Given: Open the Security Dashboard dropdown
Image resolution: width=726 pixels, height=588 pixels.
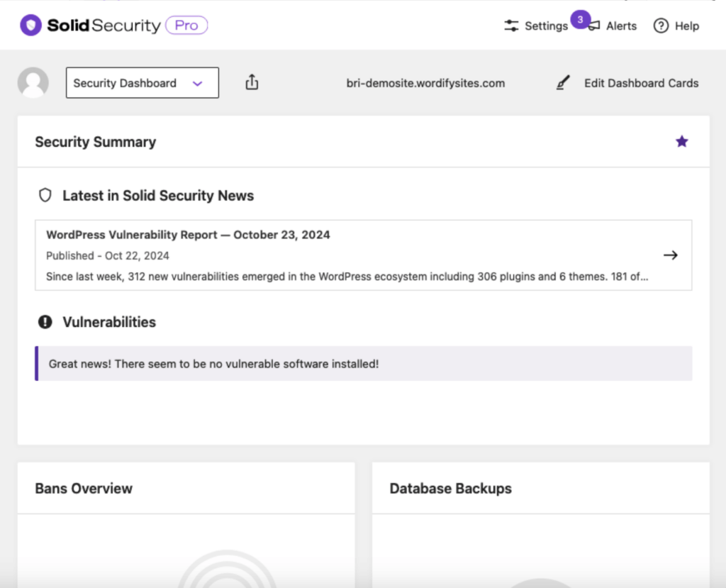Looking at the screenshot, I should pos(142,83).
